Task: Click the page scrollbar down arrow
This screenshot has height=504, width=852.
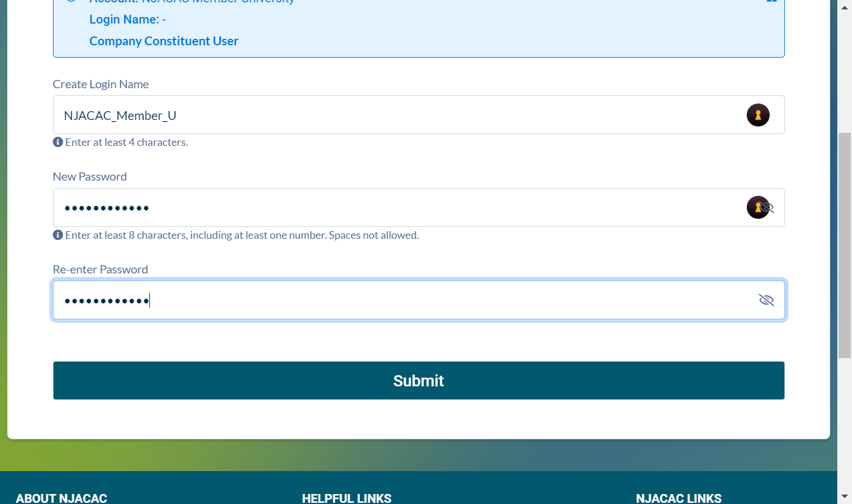Action: coord(845,496)
